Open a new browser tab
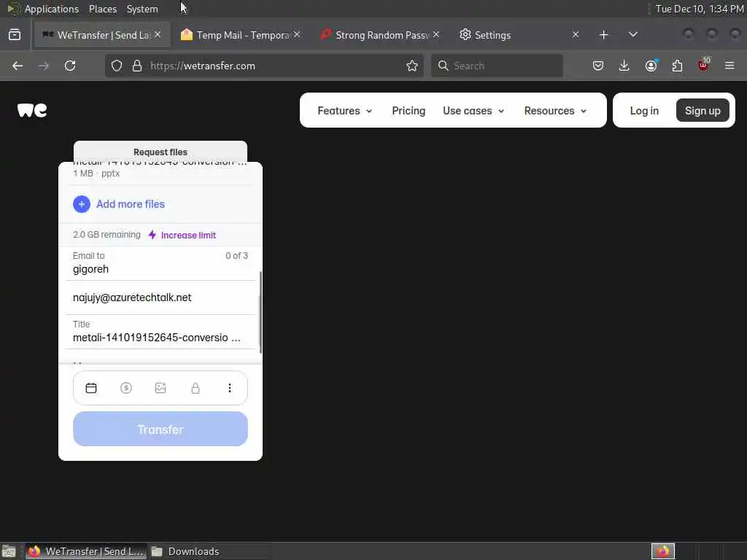Viewport: 747px width, 560px height. (603, 35)
